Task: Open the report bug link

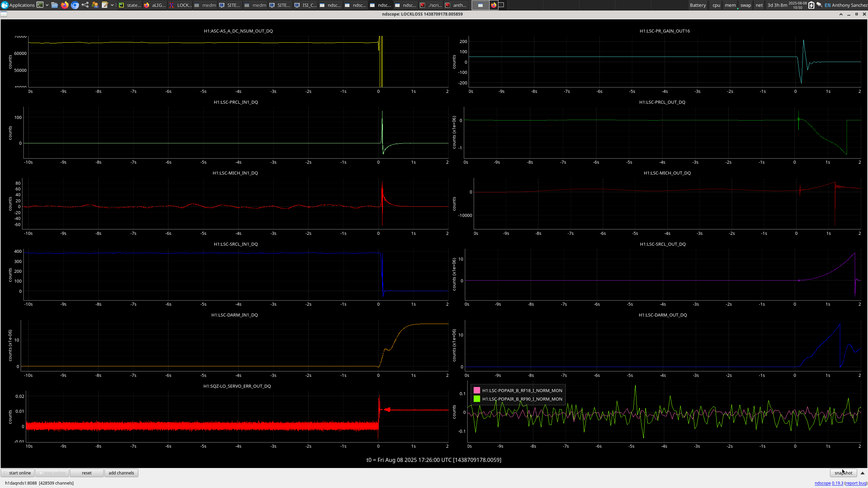Action: pos(855,483)
